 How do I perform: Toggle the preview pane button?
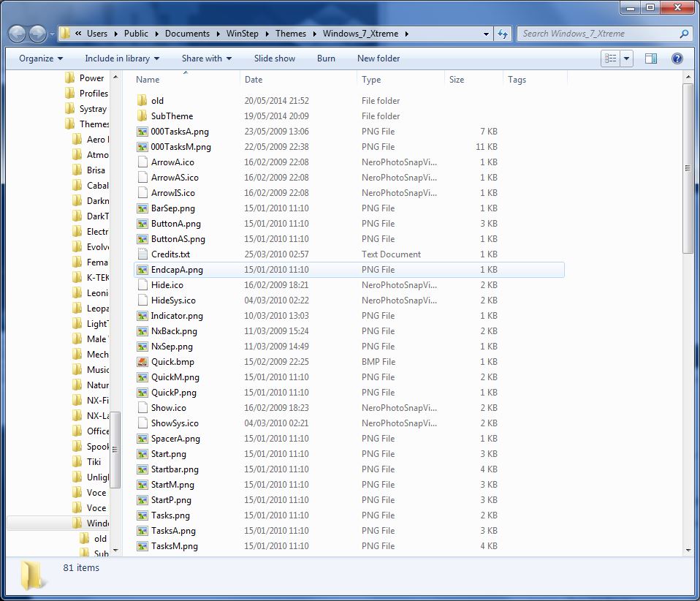(651, 58)
